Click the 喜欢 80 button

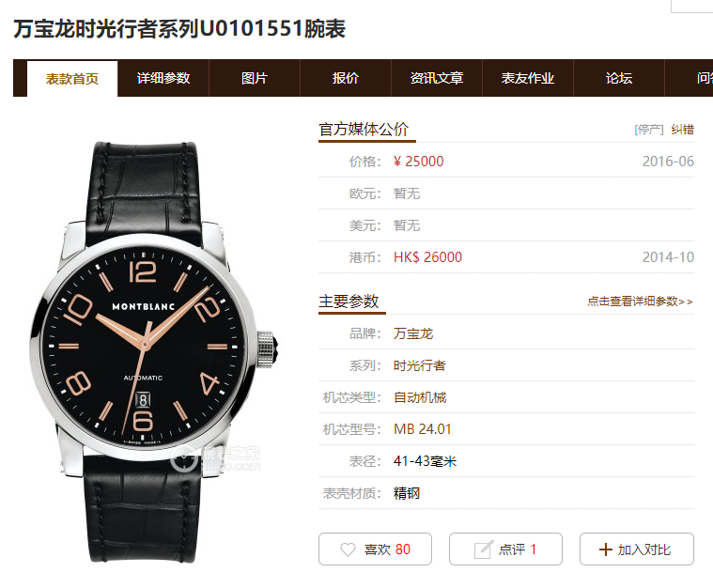point(375,549)
